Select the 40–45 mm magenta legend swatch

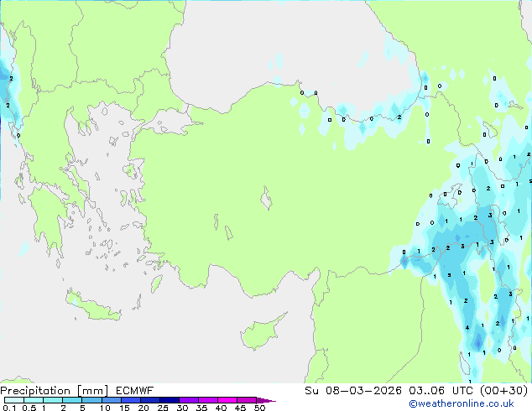(x=227, y=400)
